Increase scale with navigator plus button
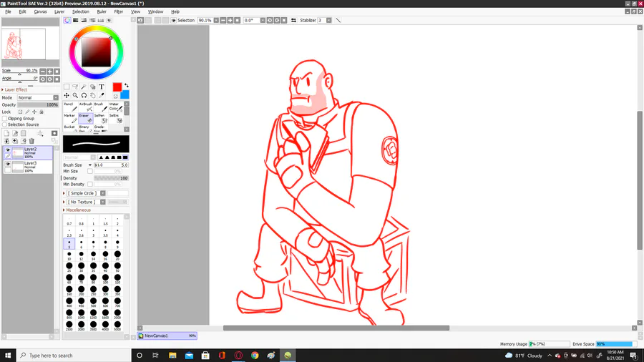 49,72
